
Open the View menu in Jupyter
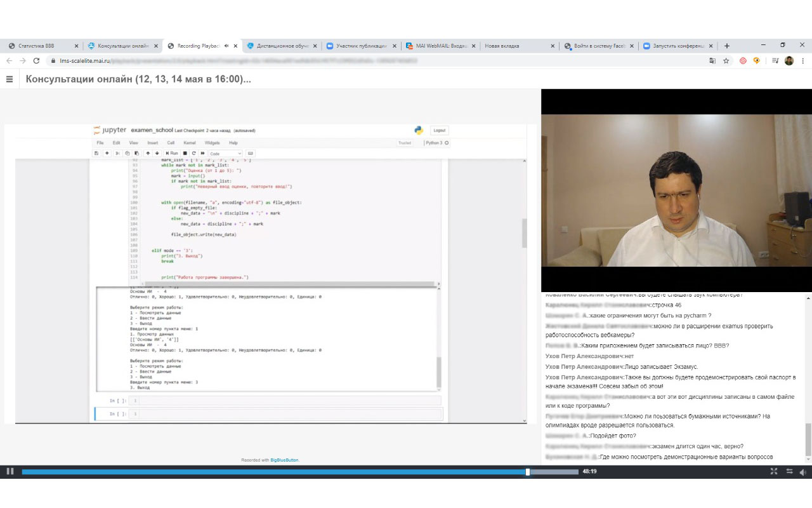tap(134, 143)
